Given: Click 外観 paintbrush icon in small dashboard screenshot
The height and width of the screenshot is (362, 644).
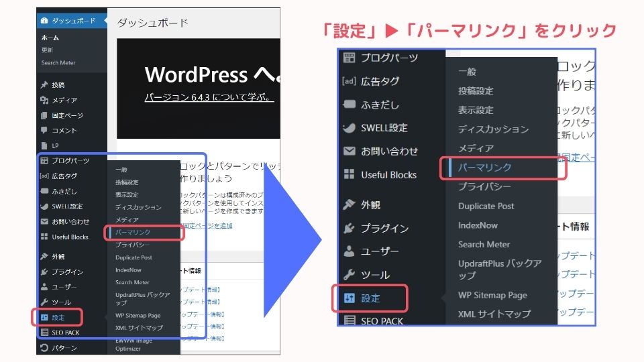Looking at the screenshot, I should [x=44, y=257].
